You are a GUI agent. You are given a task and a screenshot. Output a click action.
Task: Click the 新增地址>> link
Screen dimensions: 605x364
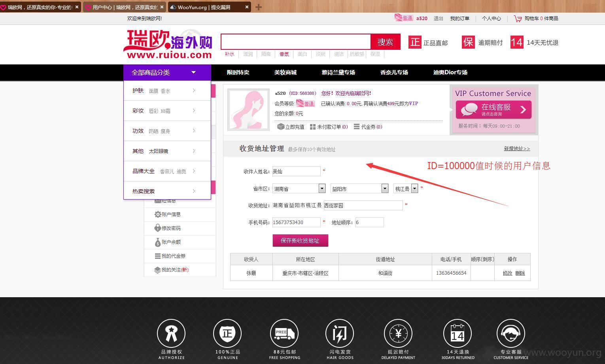click(517, 149)
